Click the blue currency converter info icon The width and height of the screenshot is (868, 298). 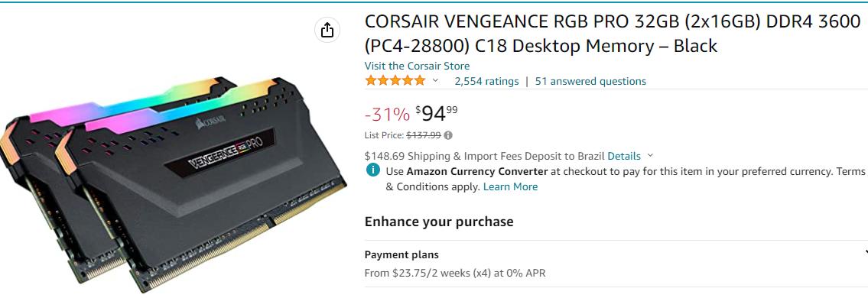[x=373, y=171]
